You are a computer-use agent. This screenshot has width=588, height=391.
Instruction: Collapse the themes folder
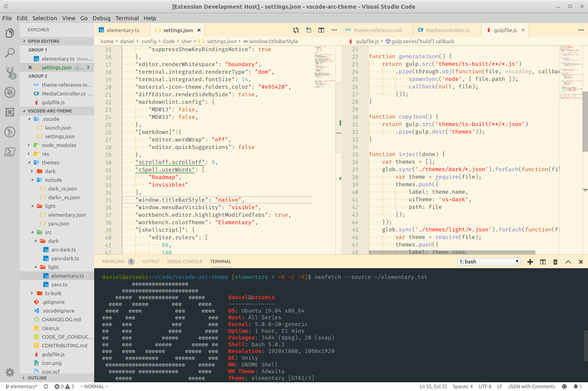click(51, 162)
